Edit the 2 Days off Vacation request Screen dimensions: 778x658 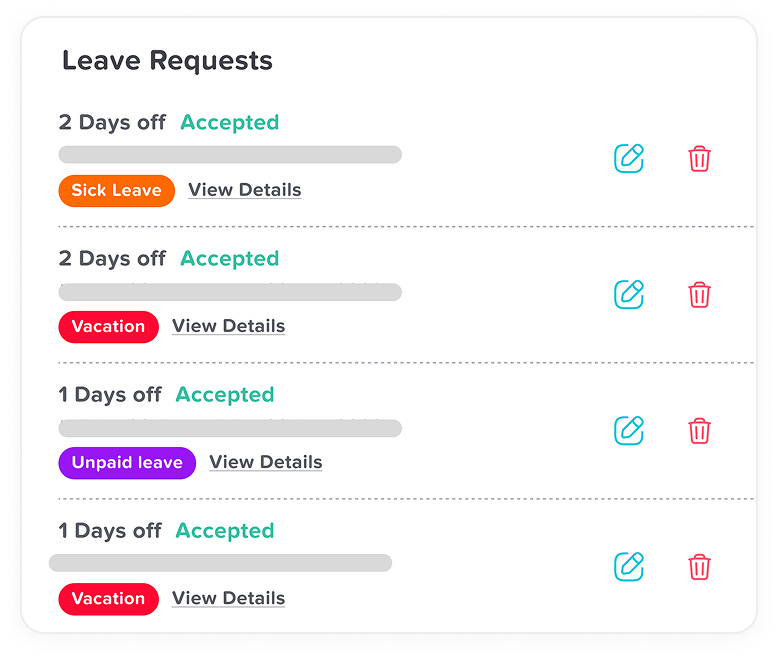coord(628,294)
